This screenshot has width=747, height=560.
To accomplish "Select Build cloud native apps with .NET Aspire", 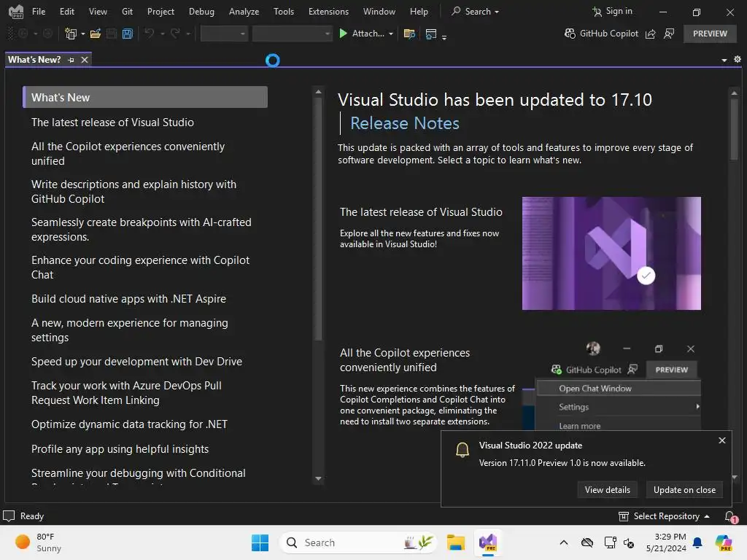I will 128,298.
